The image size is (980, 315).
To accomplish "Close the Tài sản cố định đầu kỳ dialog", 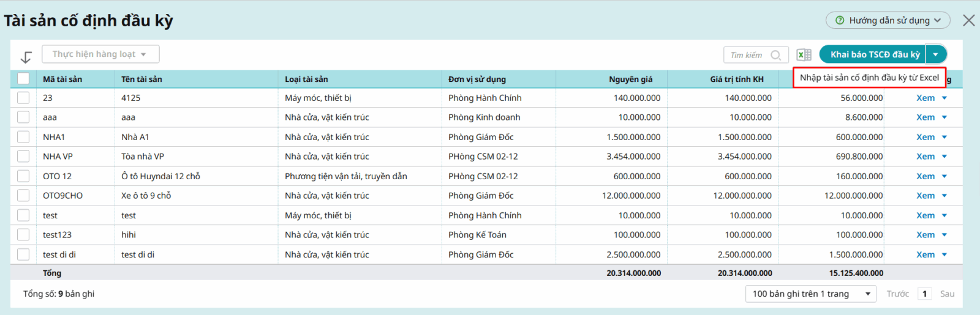I will [968, 20].
